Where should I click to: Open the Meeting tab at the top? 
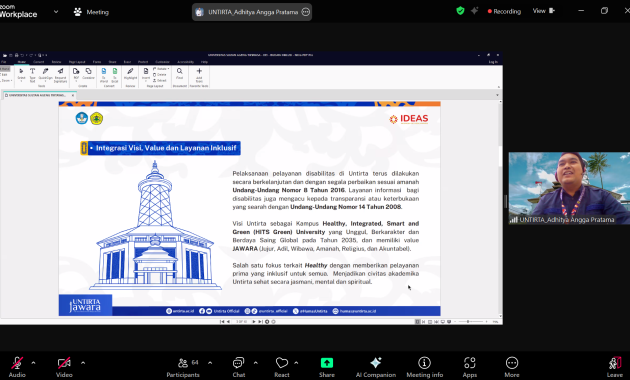coord(92,12)
